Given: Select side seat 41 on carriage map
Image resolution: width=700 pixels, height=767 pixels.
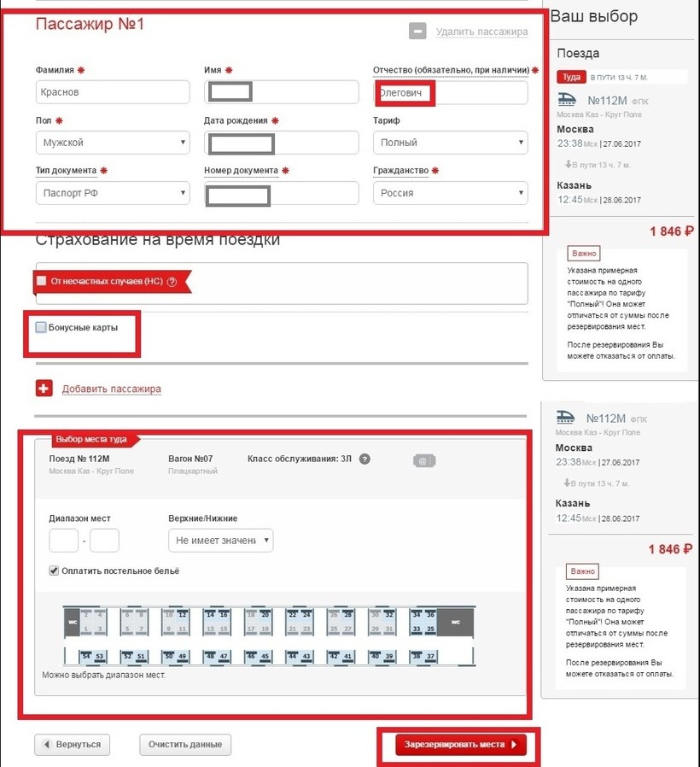Looking at the screenshot, I should pos(347,657).
